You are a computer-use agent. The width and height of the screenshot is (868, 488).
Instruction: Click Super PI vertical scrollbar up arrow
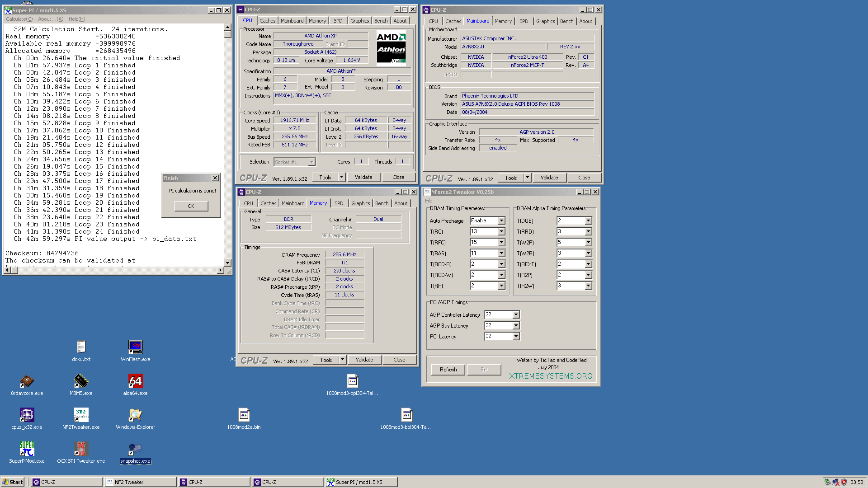coord(228,27)
